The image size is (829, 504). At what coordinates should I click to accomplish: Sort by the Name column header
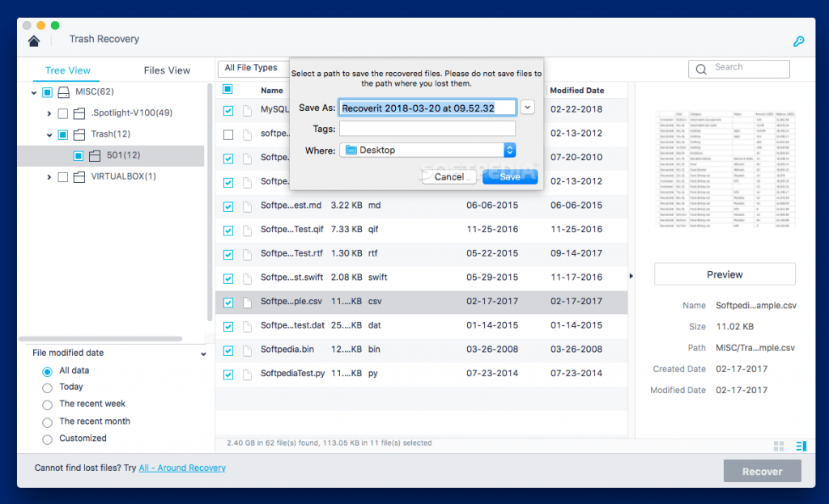coord(272,91)
